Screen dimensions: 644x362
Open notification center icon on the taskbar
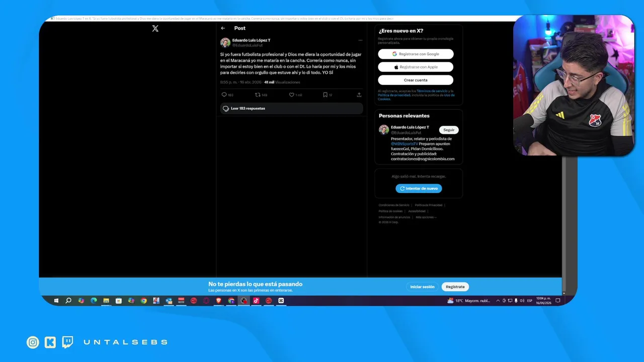558,301
